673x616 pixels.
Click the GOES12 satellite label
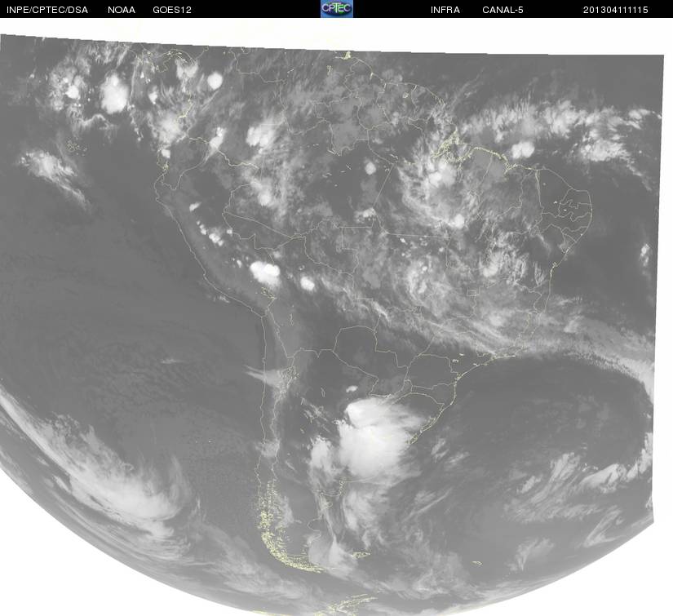point(172,10)
